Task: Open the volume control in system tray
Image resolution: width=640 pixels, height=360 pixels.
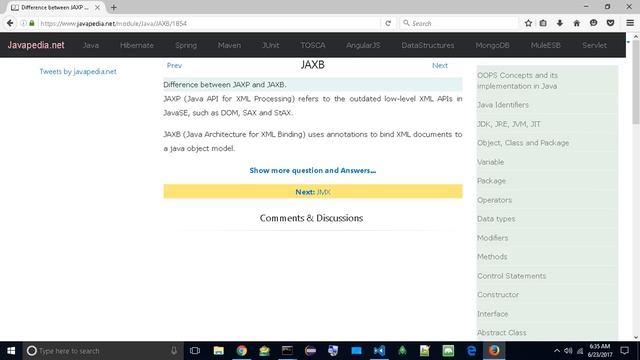Action: click(568, 351)
